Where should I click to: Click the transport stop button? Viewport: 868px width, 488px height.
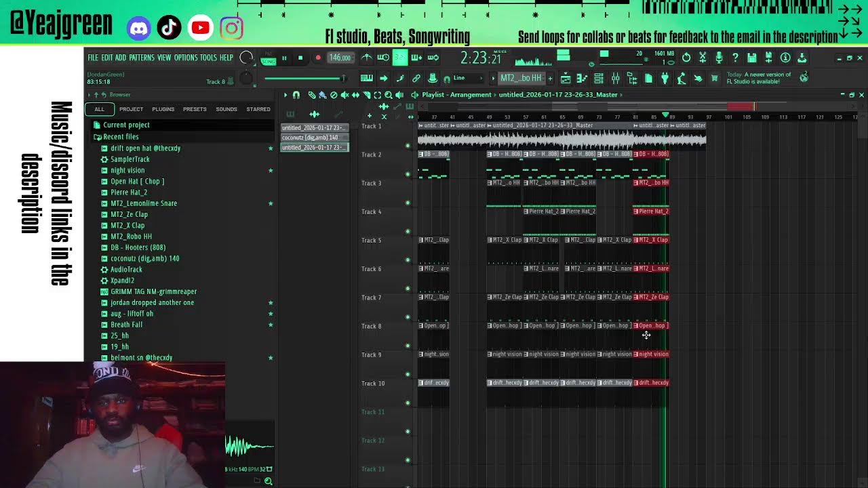(x=300, y=58)
